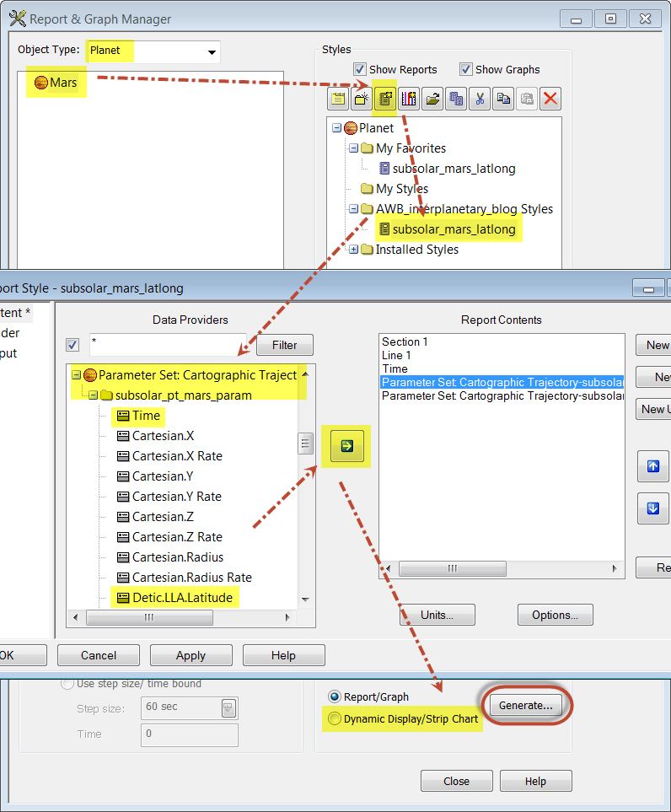Click Help in Report & Graph Manager
Image resolution: width=671 pixels, height=812 pixels.
(536, 781)
